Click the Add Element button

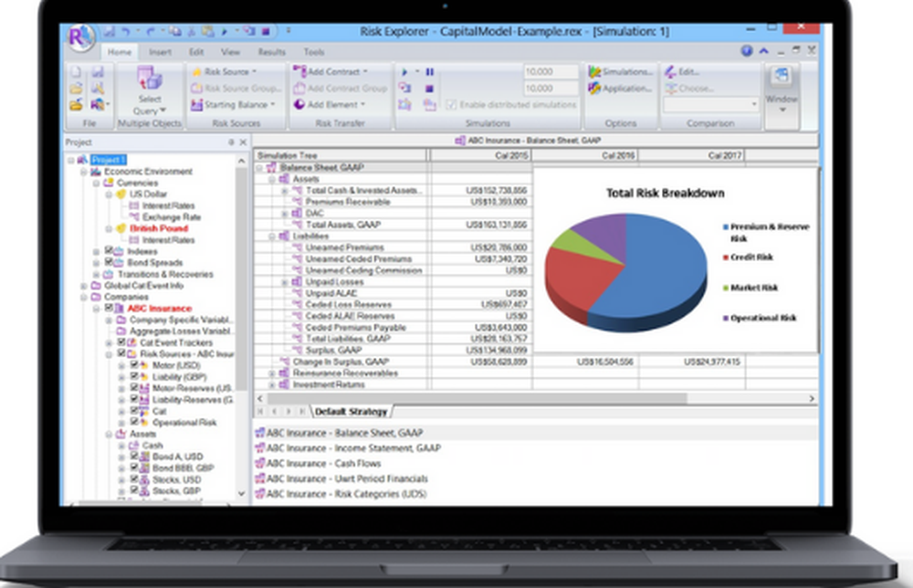coord(331,105)
